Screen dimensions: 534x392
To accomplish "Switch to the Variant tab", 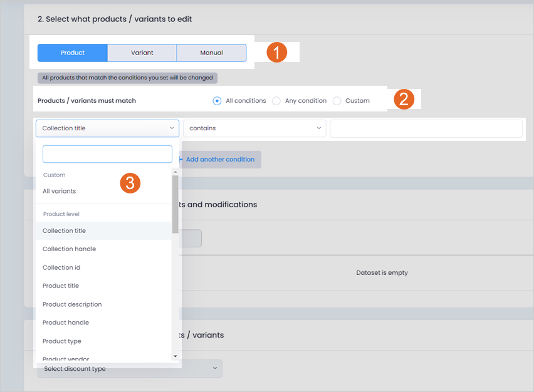I will (x=142, y=53).
